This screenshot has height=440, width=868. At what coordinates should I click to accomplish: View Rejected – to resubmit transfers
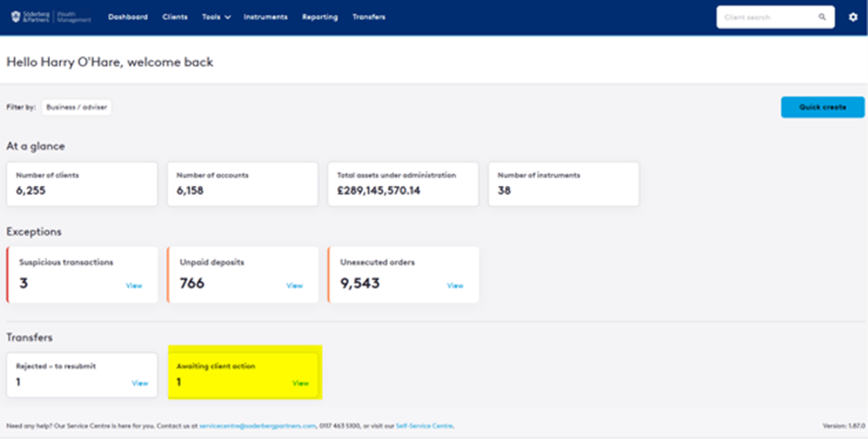139,383
